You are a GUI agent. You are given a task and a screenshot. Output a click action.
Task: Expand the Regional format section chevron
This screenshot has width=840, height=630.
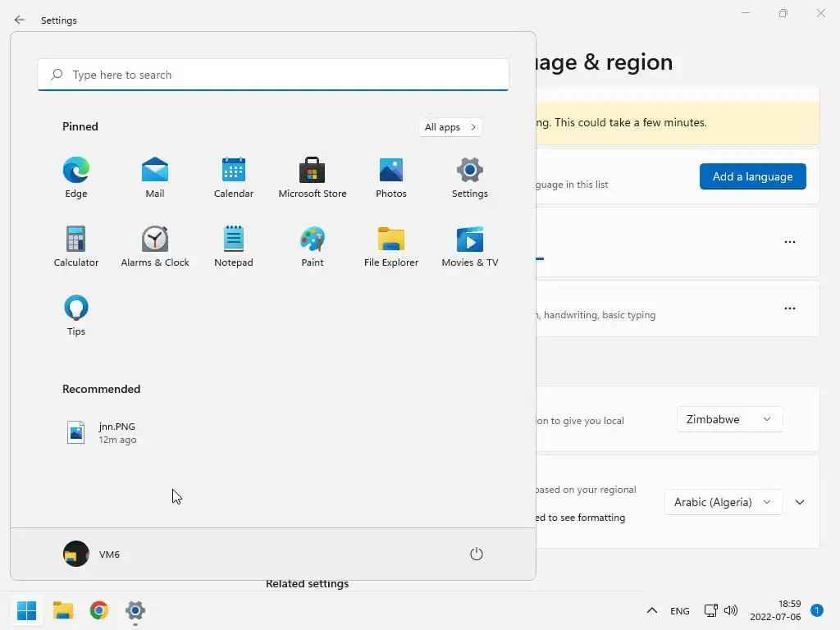coord(800,502)
